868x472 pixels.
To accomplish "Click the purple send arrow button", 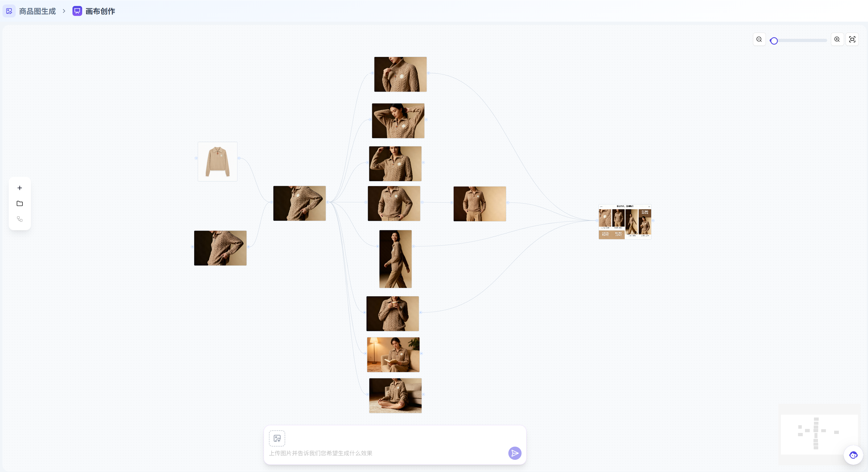I will coord(514,453).
